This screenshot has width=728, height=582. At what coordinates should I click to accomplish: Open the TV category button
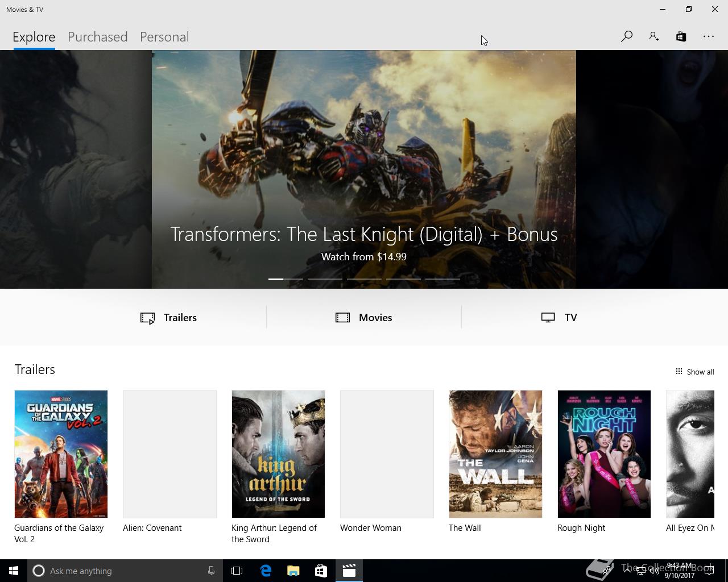click(x=559, y=318)
